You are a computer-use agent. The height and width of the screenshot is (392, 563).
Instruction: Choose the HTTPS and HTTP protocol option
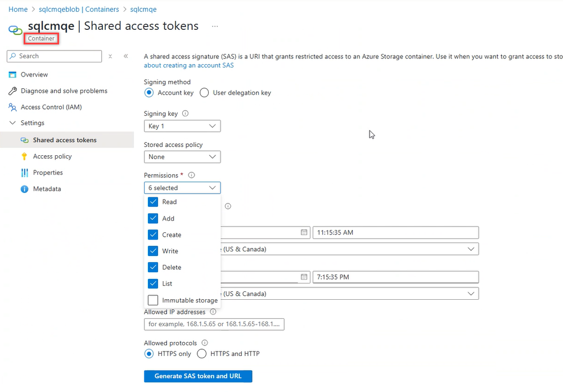(x=201, y=354)
